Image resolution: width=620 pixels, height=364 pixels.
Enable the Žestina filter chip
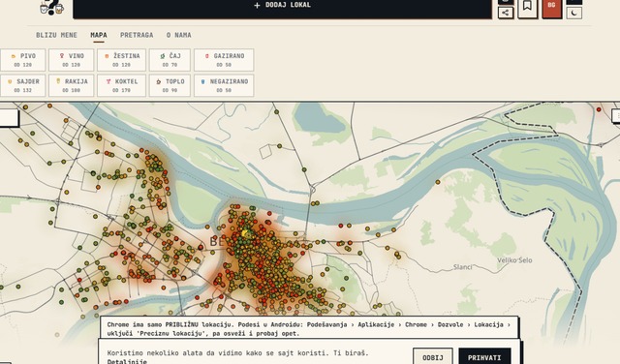(x=121, y=60)
